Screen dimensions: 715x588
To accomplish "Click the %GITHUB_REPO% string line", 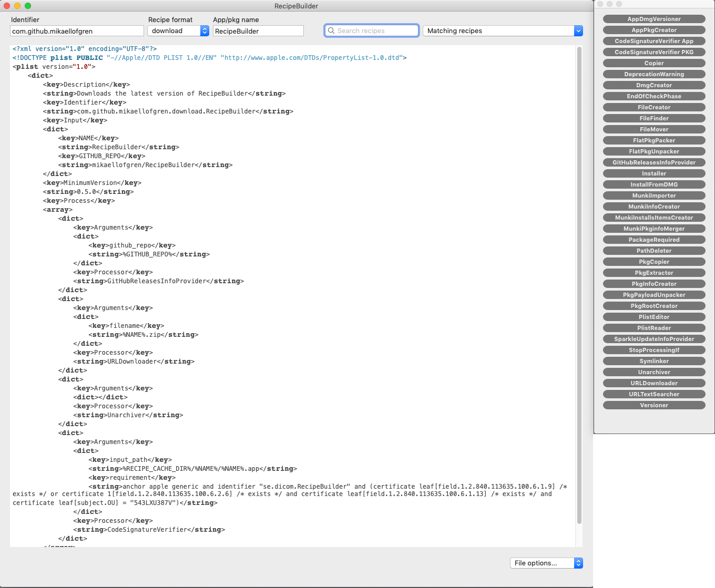I will pyautogui.click(x=149, y=254).
